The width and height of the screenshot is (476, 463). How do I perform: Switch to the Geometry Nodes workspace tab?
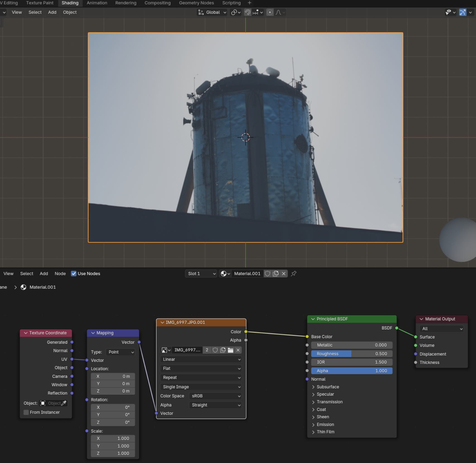196,3
